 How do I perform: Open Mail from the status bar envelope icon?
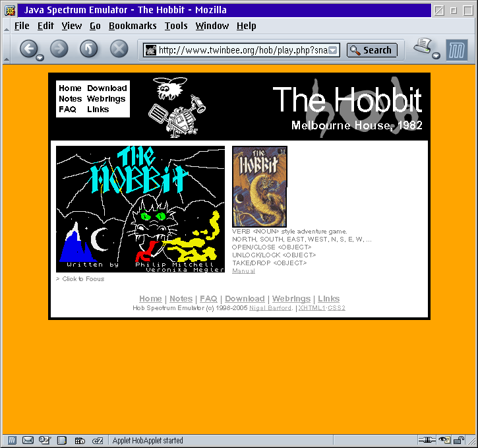click(x=28, y=440)
